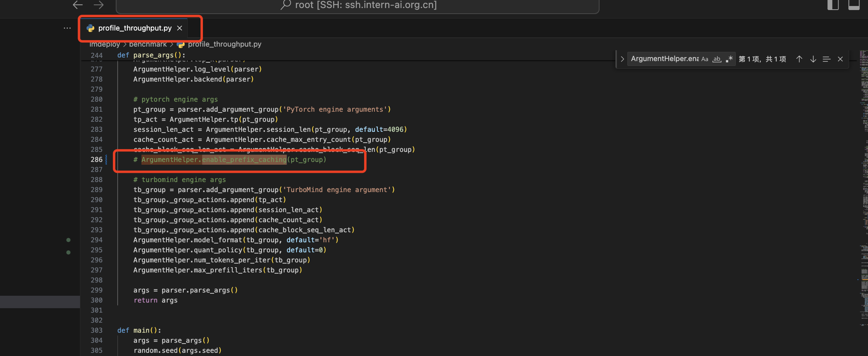Expand replace mode in find widget
This screenshot has width=868, height=356.
[x=622, y=59]
